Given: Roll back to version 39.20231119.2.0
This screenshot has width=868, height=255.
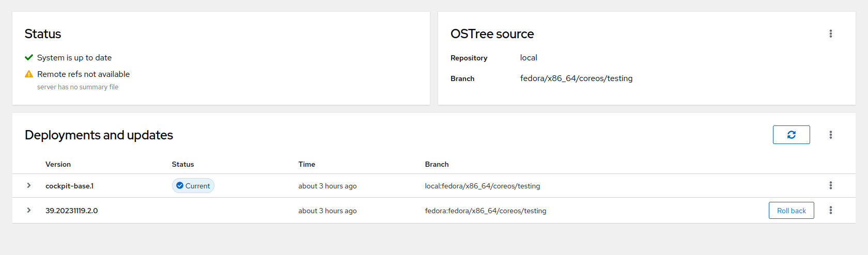Looking at the screenshot, I should point(791,211).
